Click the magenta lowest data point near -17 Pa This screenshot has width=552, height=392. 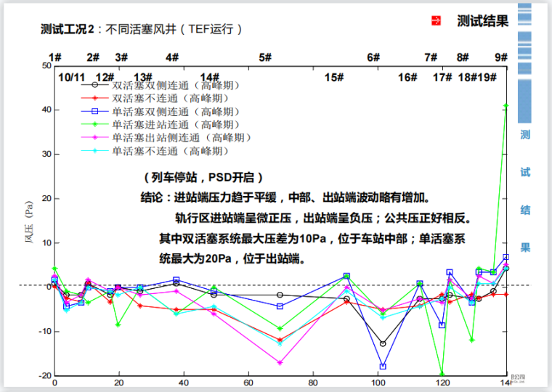pos(280,362)
